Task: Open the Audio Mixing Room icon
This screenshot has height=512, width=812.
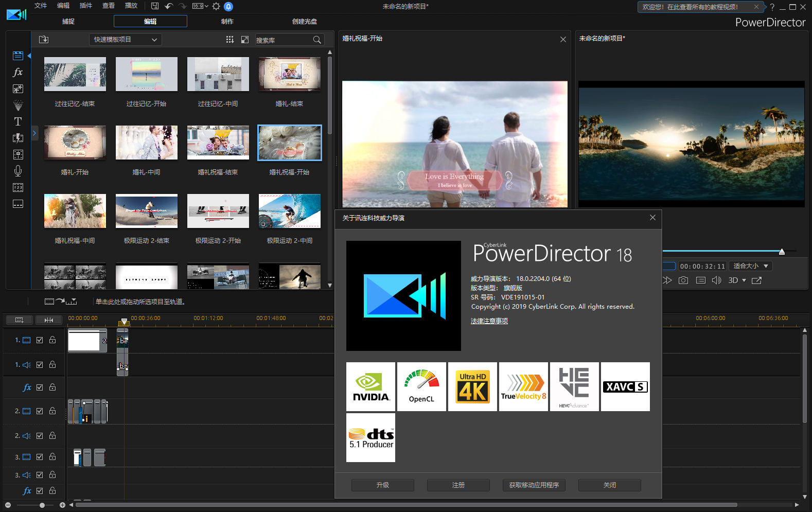Action: [x=18, y=154]
